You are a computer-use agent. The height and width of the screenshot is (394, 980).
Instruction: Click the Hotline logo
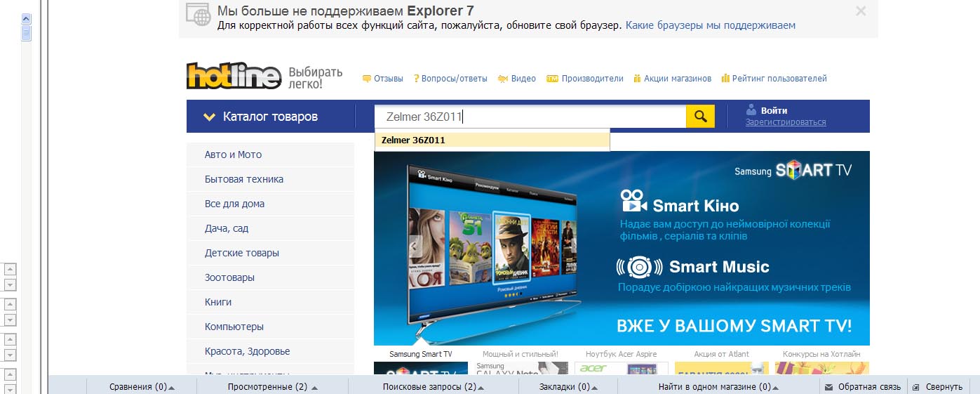click(234, 76)
